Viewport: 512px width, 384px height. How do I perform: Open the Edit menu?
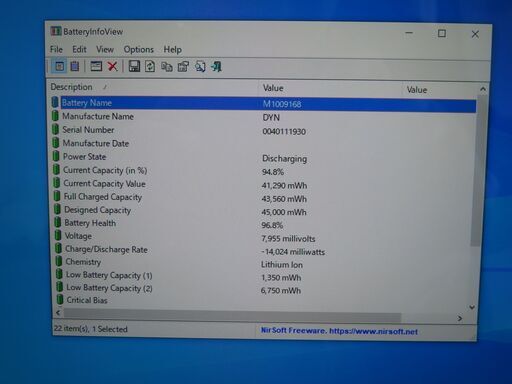click(x=79, y=49)
